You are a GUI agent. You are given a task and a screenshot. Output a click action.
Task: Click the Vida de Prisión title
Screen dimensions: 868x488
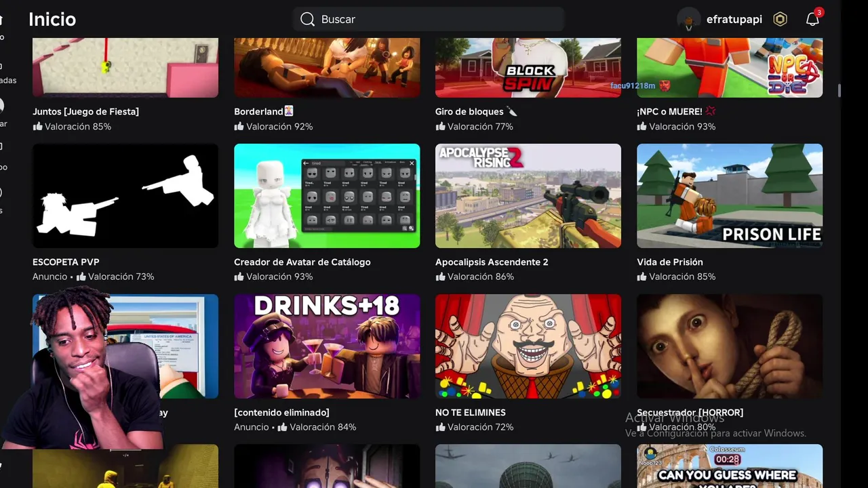tap(670, 262)
